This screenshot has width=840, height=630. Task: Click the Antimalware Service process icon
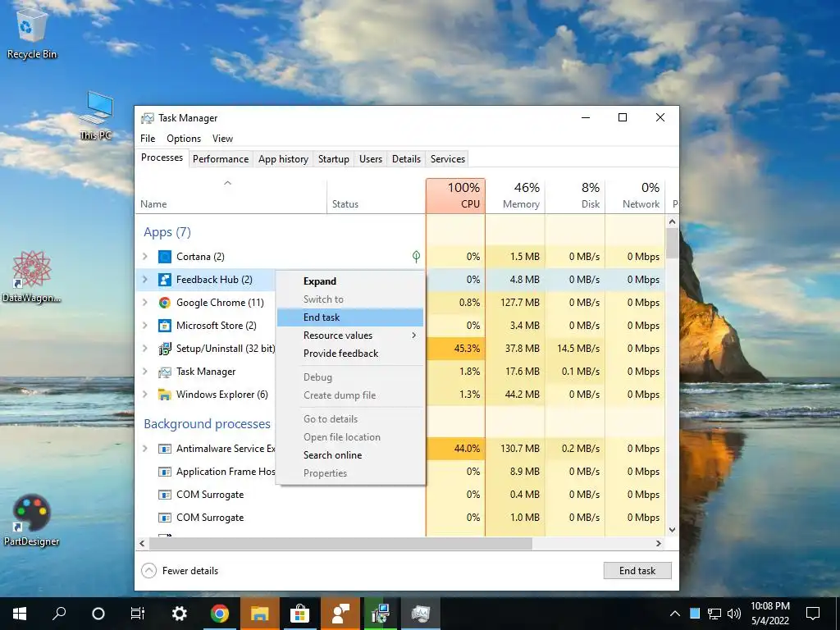tap(164, 449)
